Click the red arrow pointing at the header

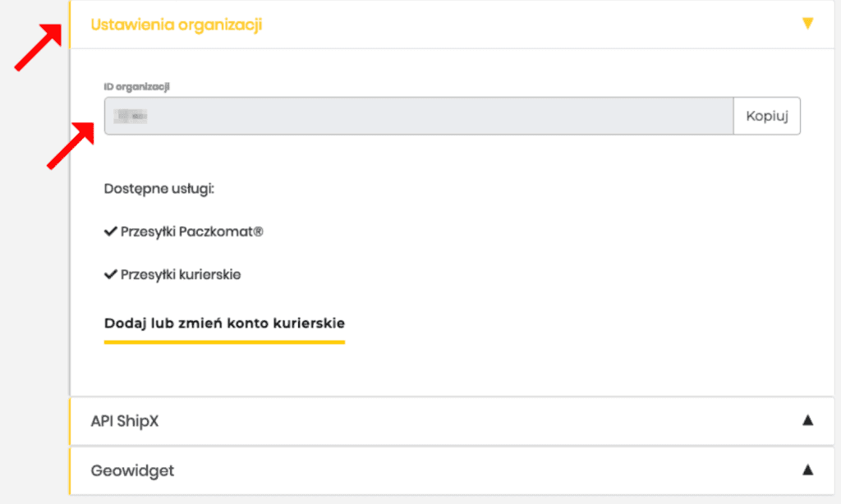click(38, 47)
